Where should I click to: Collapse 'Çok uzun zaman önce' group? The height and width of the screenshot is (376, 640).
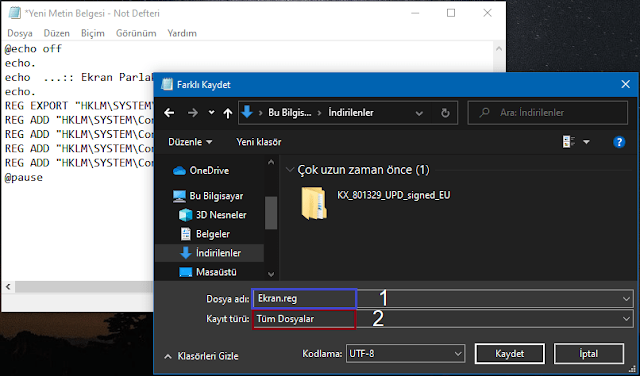[290, 170]
